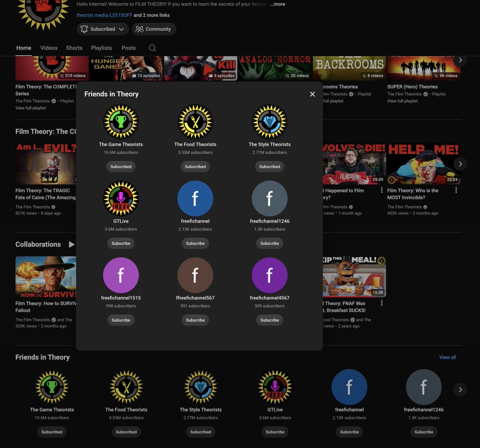Click the Film Theorists channel logo

point(44,14)
